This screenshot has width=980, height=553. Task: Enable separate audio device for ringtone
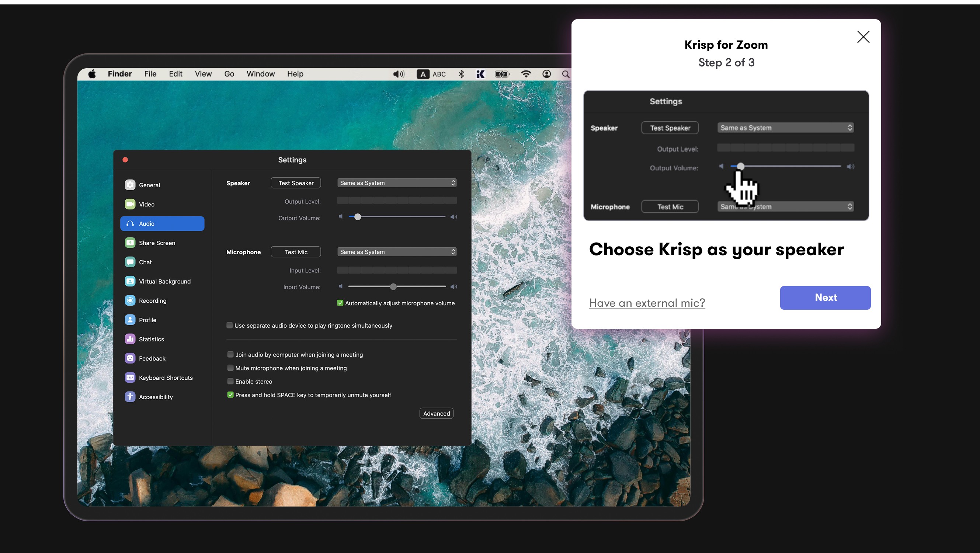tap(229, 325)
